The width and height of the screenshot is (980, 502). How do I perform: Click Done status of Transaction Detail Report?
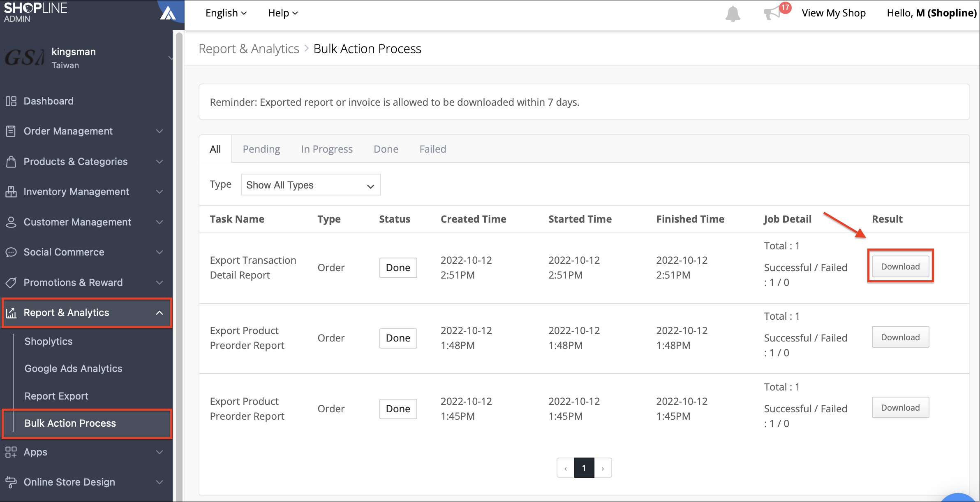point(398,268)
